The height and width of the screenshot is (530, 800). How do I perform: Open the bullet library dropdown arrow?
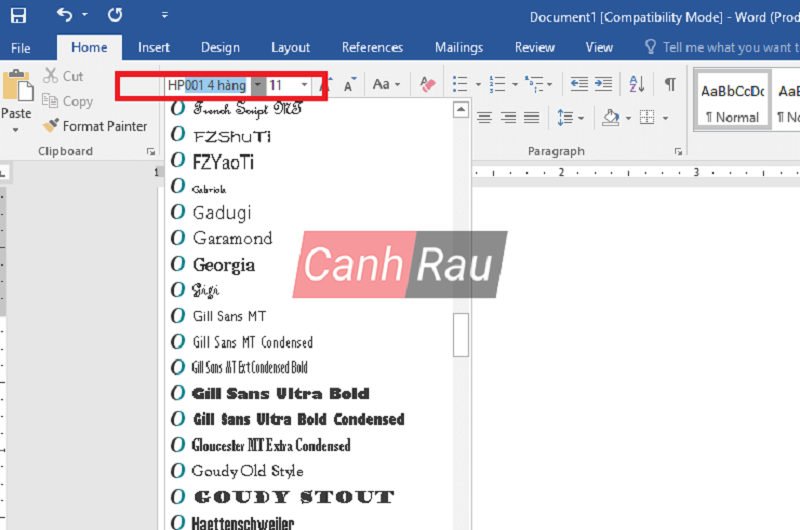478,84
